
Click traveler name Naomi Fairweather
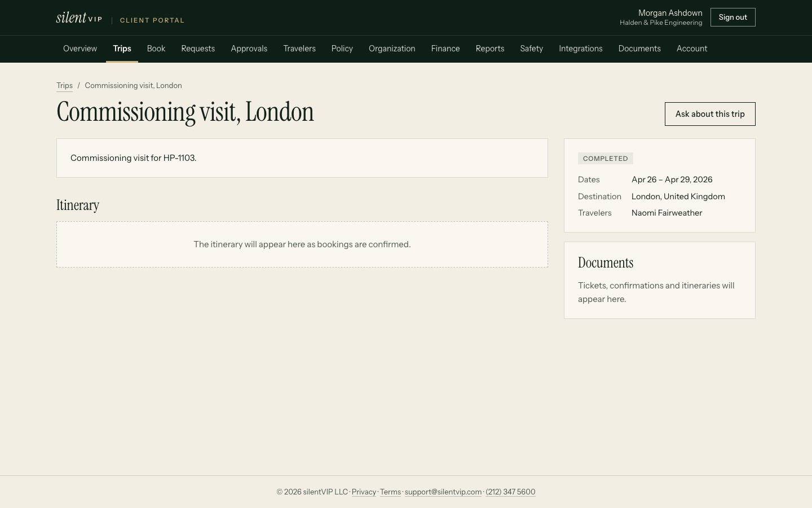pyautogui.click(x=667, y=213)
